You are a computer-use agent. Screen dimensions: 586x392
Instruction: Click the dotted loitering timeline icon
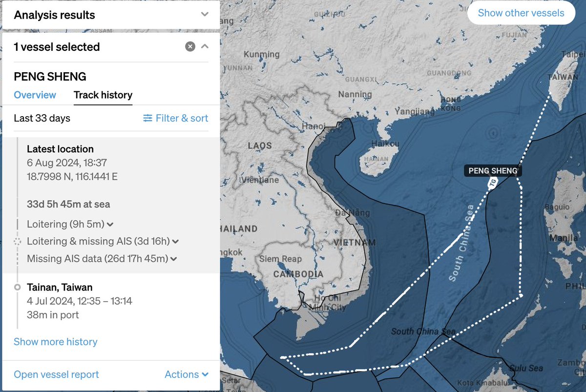click(x=18, y=241)
